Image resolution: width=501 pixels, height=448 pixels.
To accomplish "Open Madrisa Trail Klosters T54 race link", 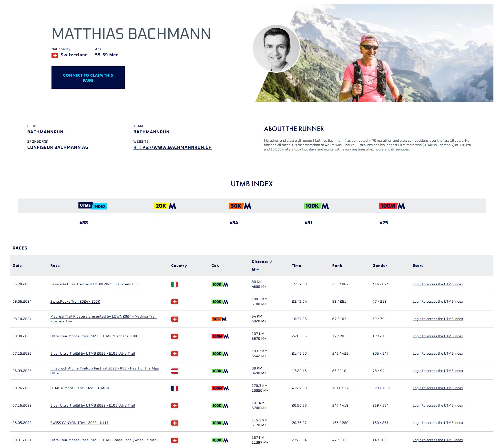I will click(x=103, y=319).
